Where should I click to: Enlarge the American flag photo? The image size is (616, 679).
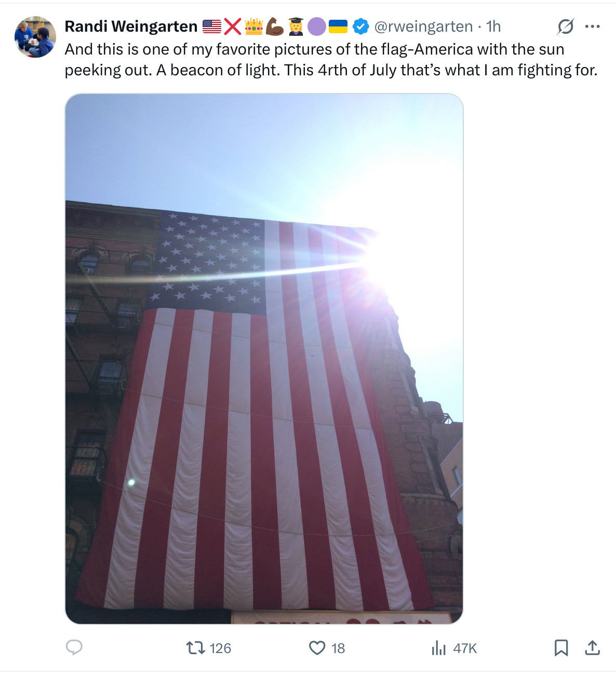click(x=264, y=358)
